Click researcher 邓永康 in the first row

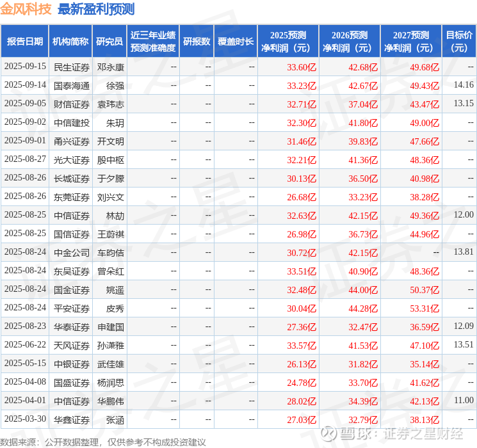pyautogui.click(x=110, y=67)
